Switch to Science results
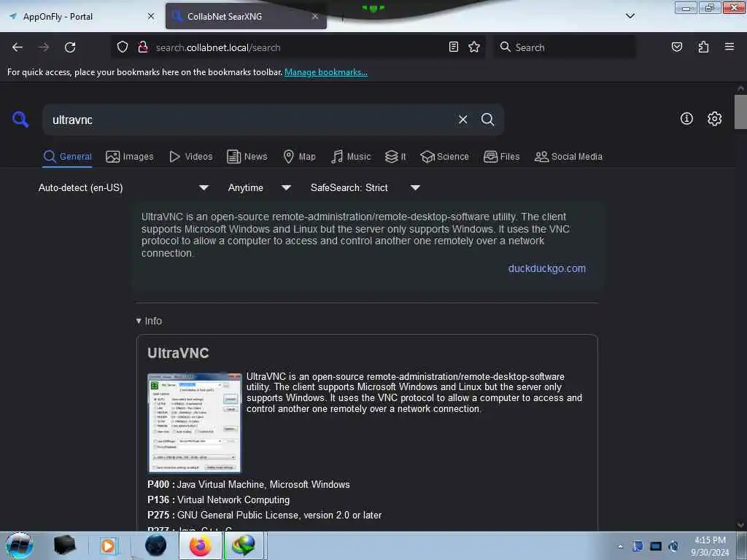The height and width of the screenshot is (560, 747). click(444, 157)
